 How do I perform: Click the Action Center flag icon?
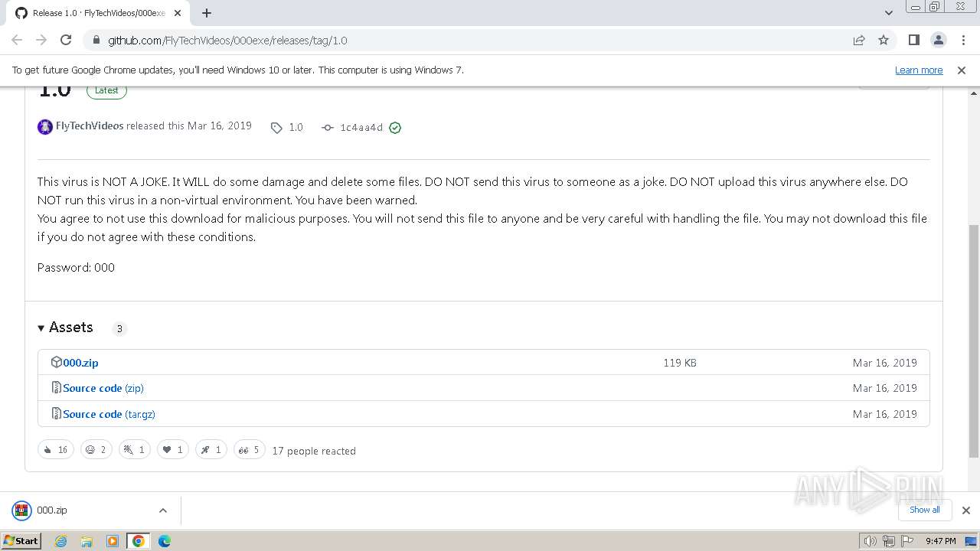click(x=906, y=541)
